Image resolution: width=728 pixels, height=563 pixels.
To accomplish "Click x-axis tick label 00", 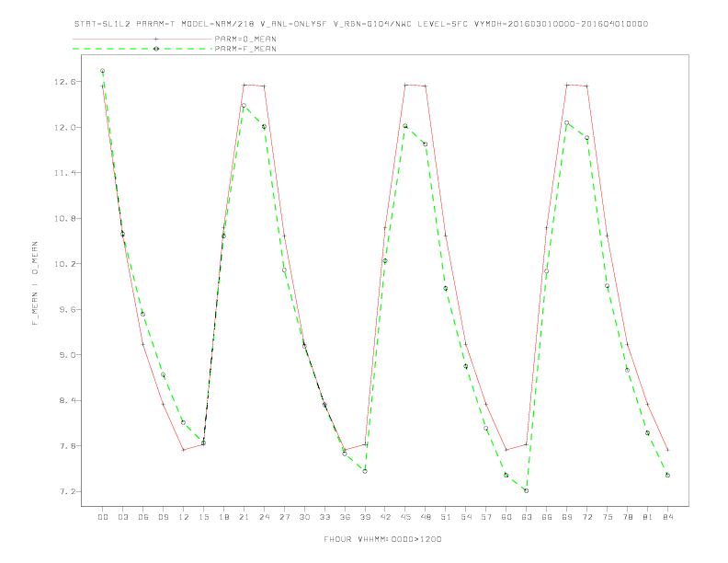I will click(103, 517).
